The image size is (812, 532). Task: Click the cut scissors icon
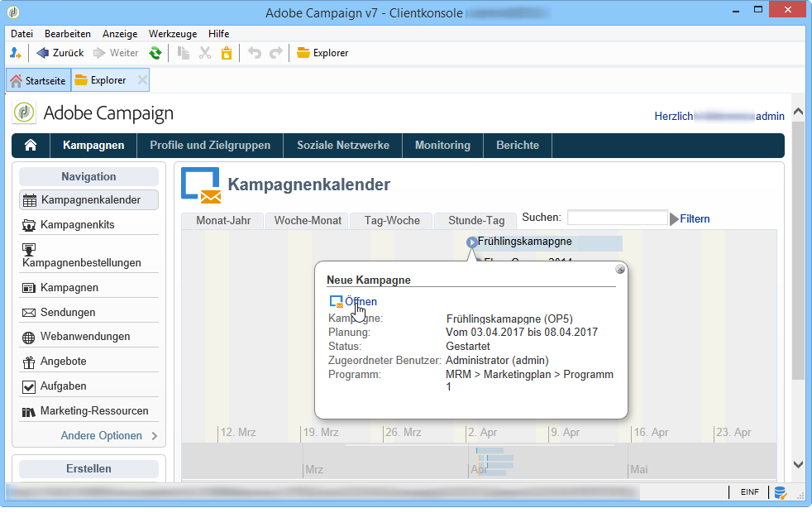click(x=205, y=53)
